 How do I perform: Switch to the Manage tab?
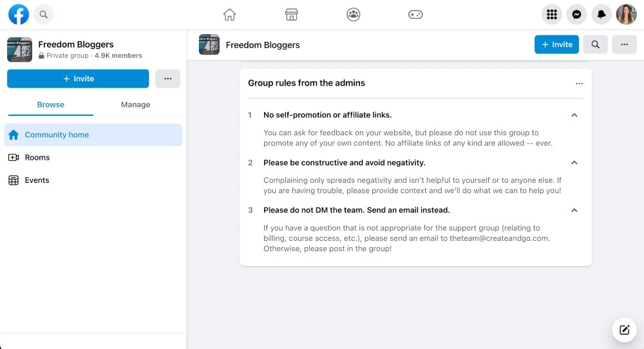click(135, 104)
